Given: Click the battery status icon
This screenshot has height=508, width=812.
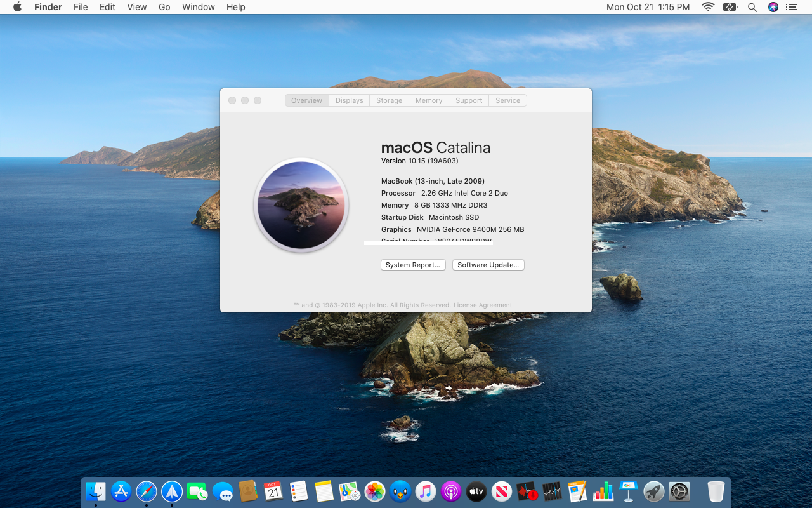Looking at the screenshot, I should click(x=730, y=7).
